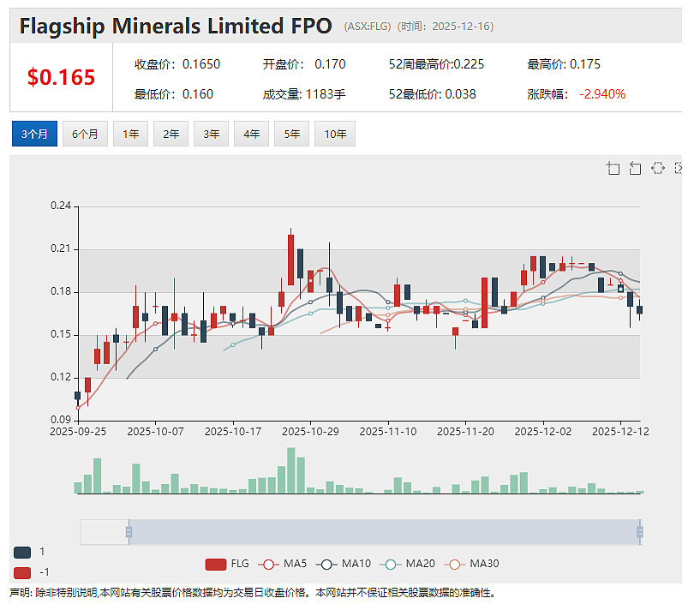Toggle the MA20 line legend
This screenshot has height=616, width=694.
click(x=408, y=565)
